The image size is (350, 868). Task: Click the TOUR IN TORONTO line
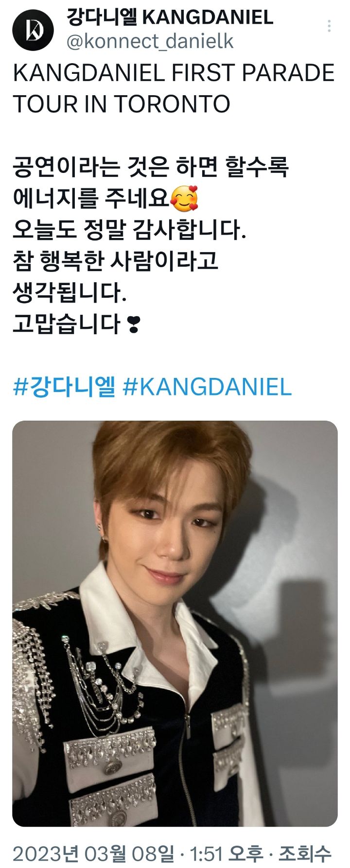[122, 104]
